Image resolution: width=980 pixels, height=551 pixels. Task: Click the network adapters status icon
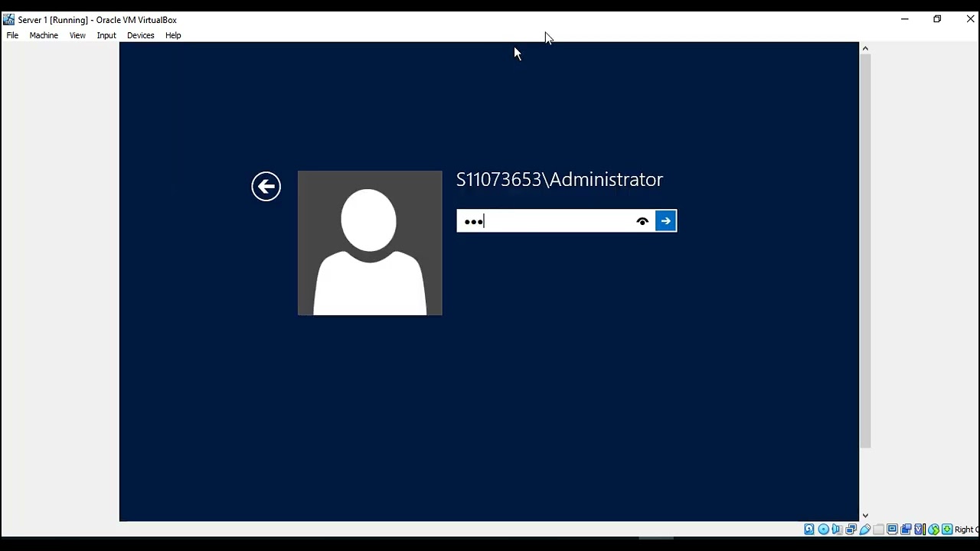pyautogui.click(x=851, y=529)
